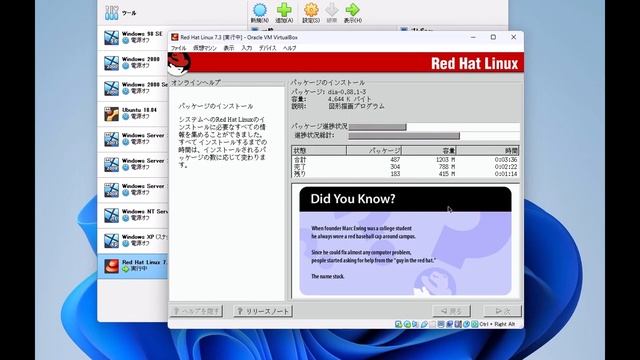Select the ツール tools icon in Manager sidebar
640x360 pixels.
pos(111,13)
